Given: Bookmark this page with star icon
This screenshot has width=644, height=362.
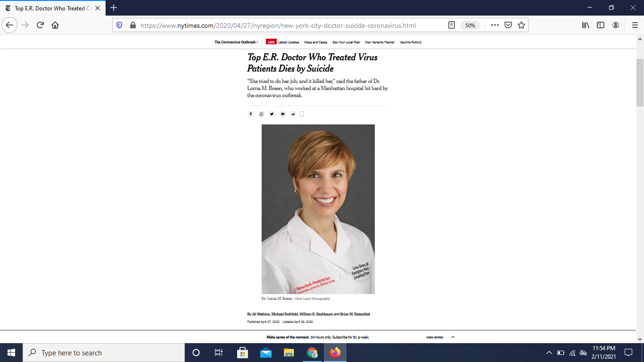Looking at the screenshot, I should (521, 25).
